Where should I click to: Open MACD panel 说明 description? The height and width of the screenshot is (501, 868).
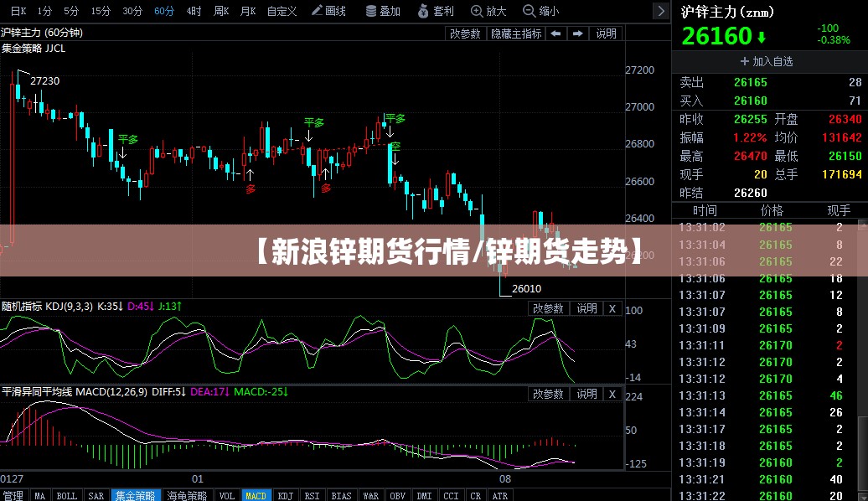tap(586, 394)
